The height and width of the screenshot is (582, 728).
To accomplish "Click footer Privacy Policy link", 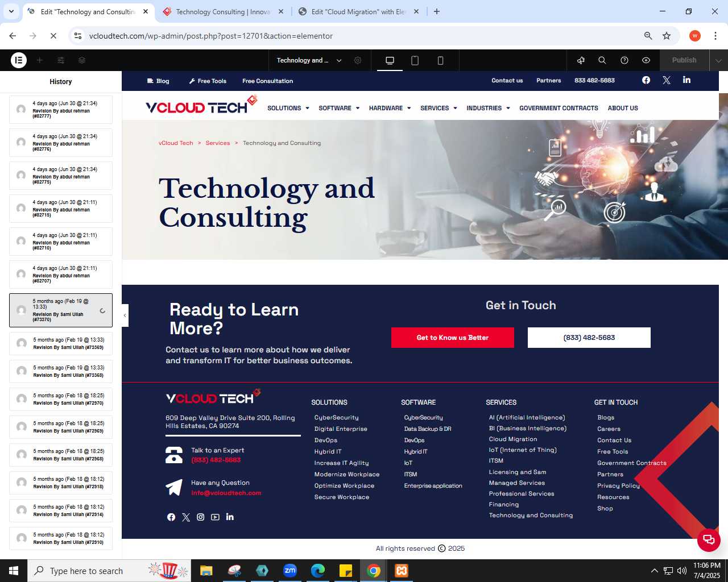I will pyautogui.click(x=618, y=486).
